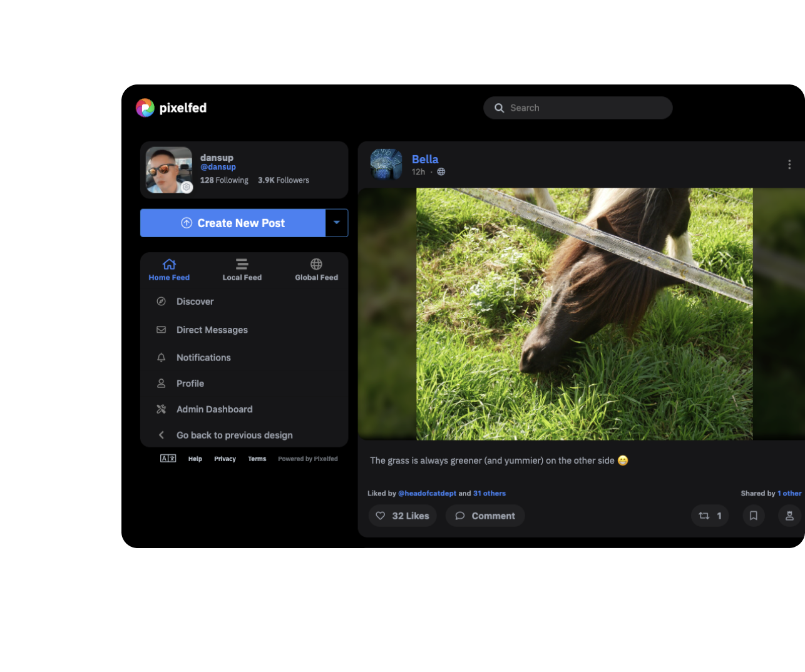Click the @headofcatdept liker link
Screen dimensions: 805x672
point(427,494)
